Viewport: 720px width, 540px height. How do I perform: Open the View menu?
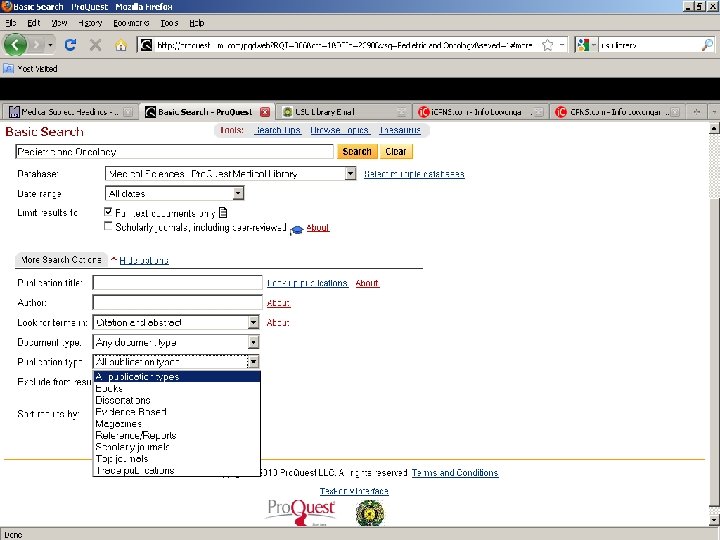[59, 22]
